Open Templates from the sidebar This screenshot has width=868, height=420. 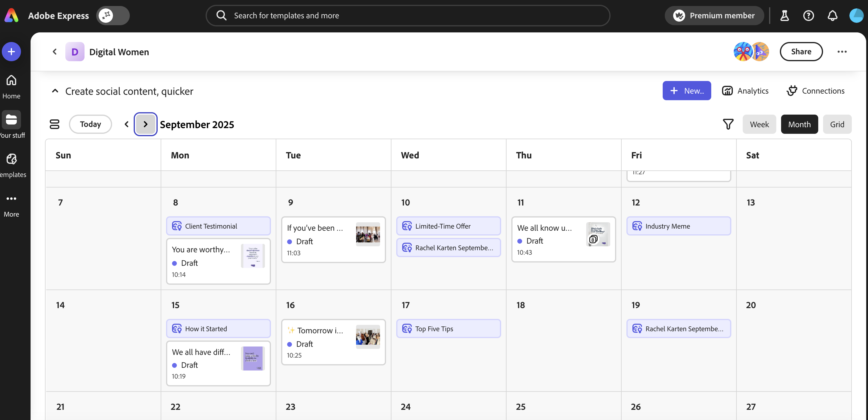pos(11,159)
